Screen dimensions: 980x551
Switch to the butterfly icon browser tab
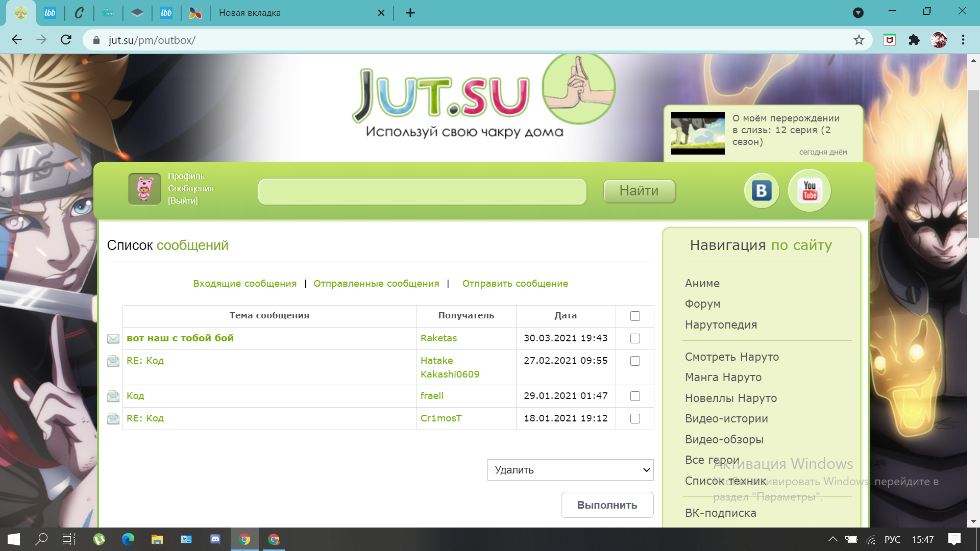(195, 13)
